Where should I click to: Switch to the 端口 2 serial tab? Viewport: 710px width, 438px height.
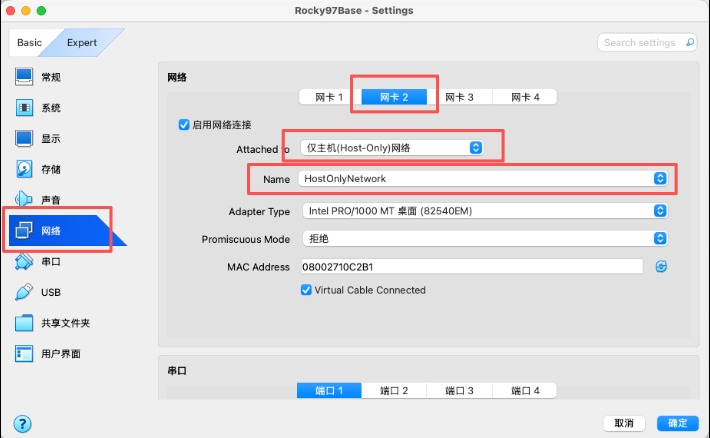pos(392,390)
